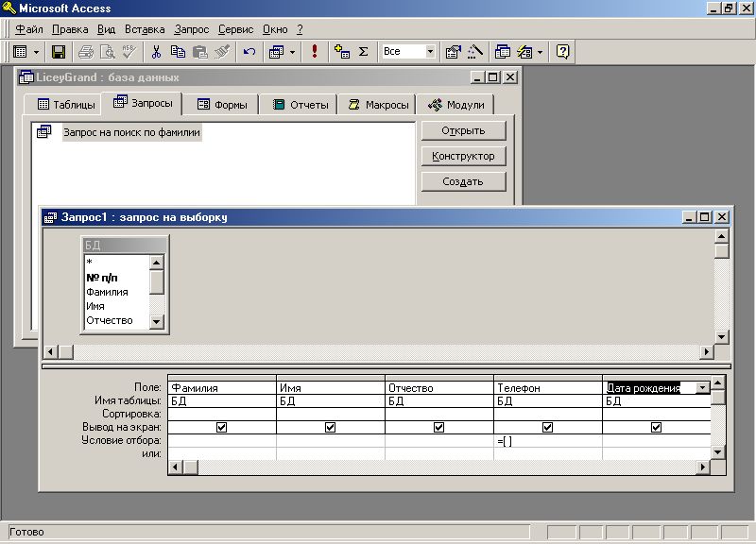The image size is (756, 544).
Task: Open the View mode dropdown arrow
Action: 36,52
